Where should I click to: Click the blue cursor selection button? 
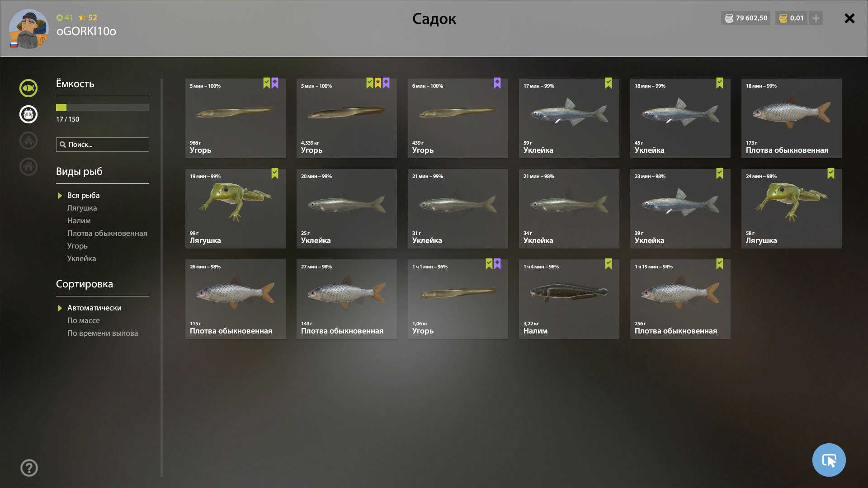829,460
